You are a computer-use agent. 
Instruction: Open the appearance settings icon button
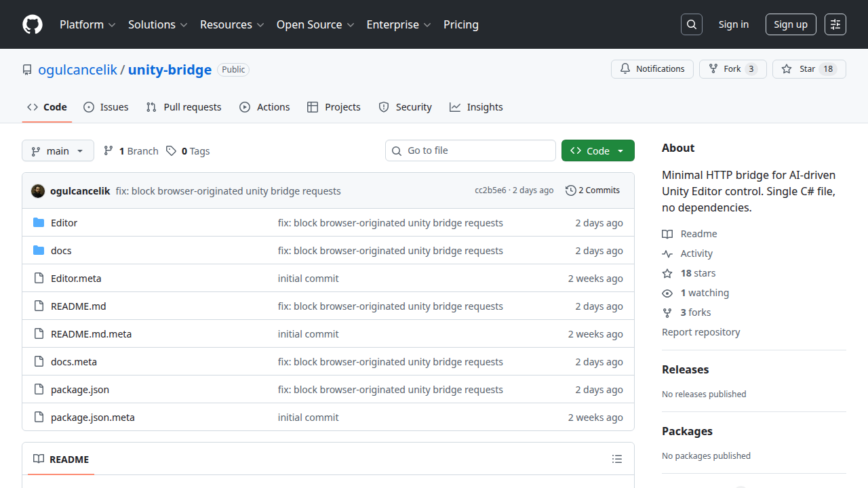835,24
